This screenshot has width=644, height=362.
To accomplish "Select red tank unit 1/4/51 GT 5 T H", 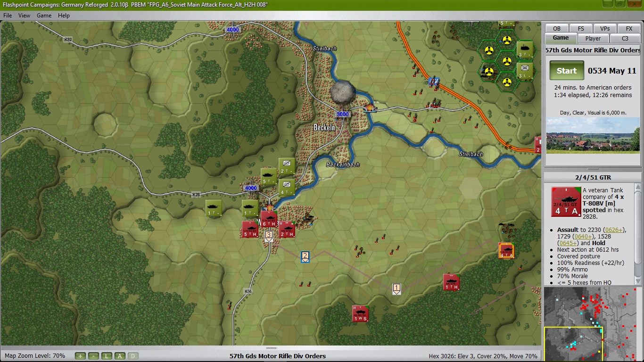I will (250, 229).
